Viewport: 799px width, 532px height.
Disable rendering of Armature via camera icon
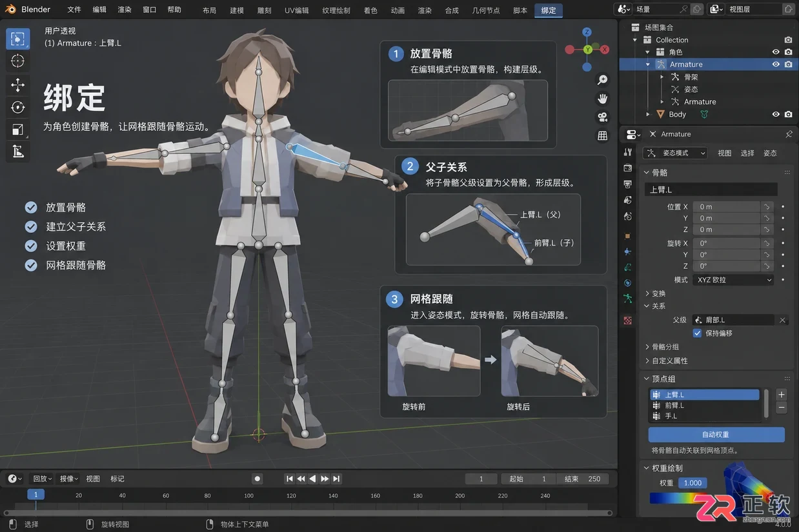click(x=788, y=64)
